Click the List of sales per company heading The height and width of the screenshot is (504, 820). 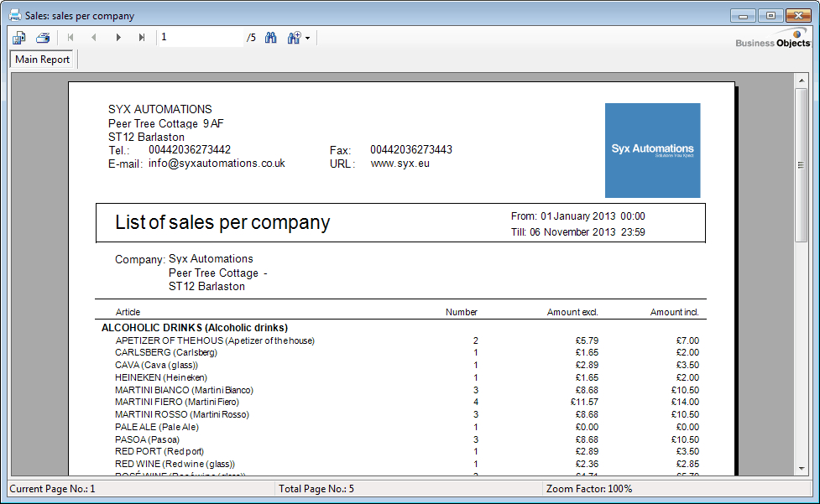pyautogui.click(x=222, y=222)
